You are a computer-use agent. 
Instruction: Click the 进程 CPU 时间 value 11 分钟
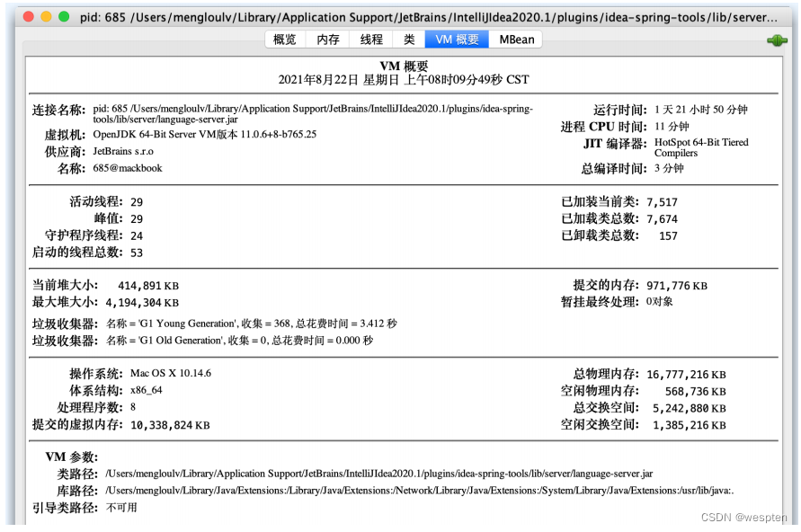tap(672, 126)
